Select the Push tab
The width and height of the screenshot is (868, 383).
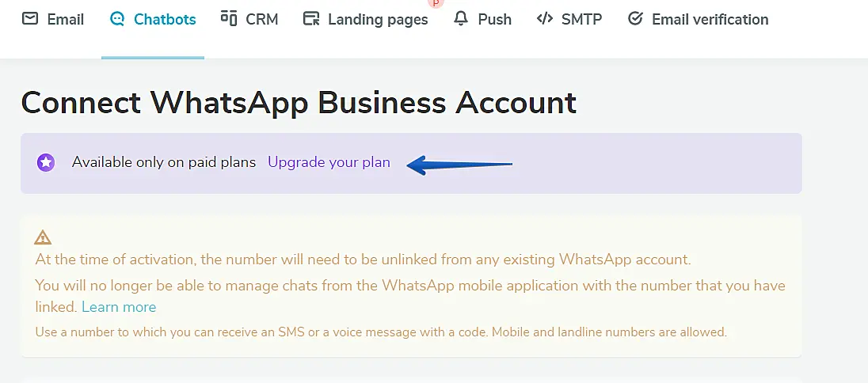(x=494, y=19)
